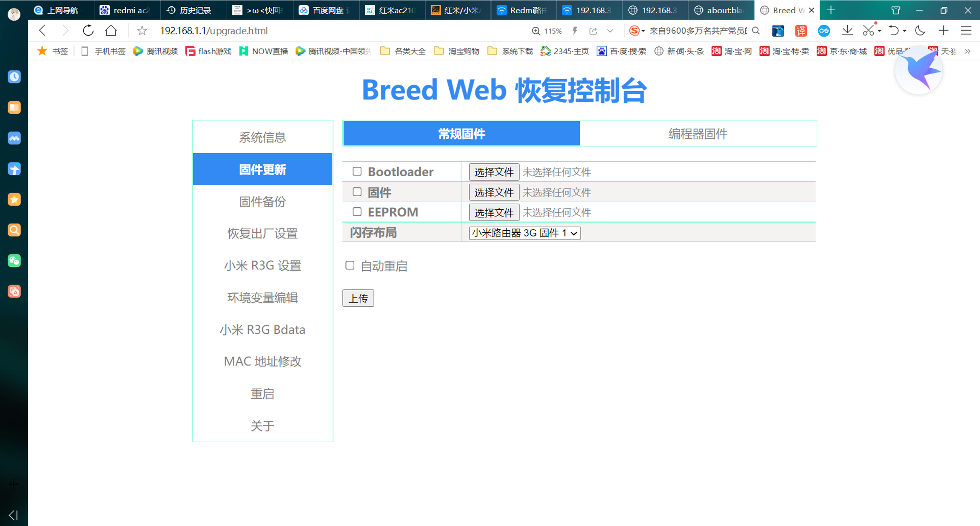Image resolution: width=980 pixels, height=526 pixels.
Task: Click the translate icon in toolbar
Action: click(x=801, y=31)
